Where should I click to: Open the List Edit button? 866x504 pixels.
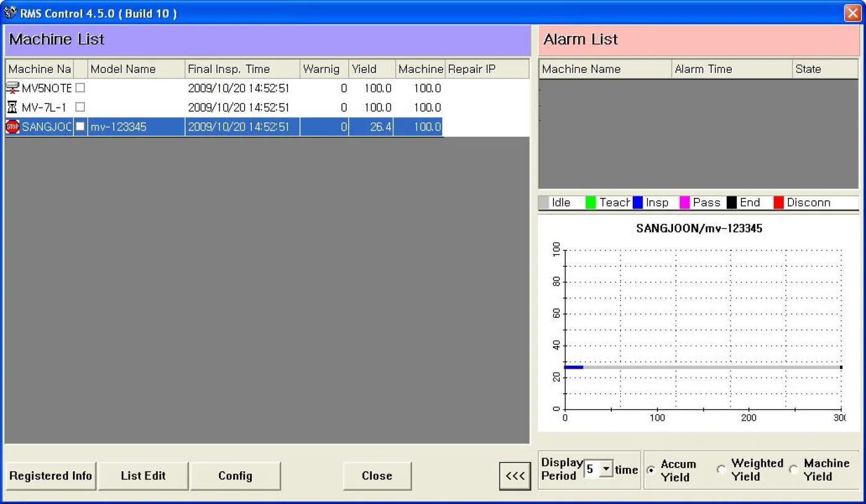click(143, 476)
